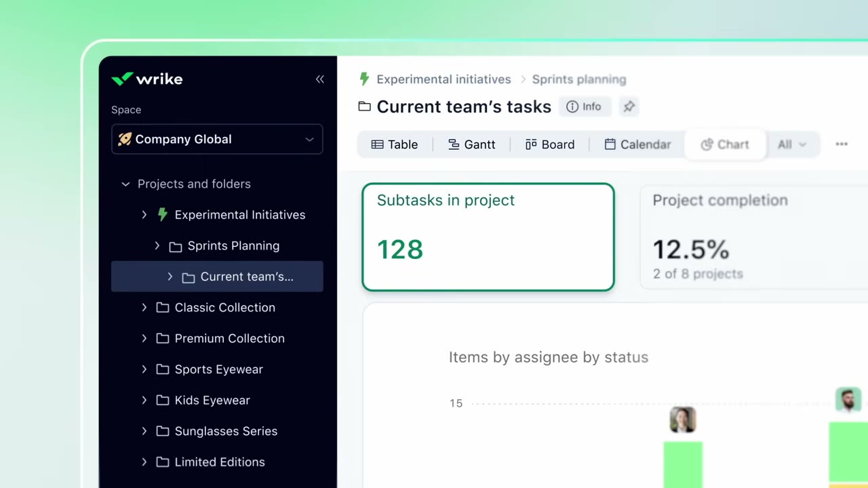Expand the Sunglasses Series folder chevron
Screen dimensions: 868x488
tap(144, 431)
